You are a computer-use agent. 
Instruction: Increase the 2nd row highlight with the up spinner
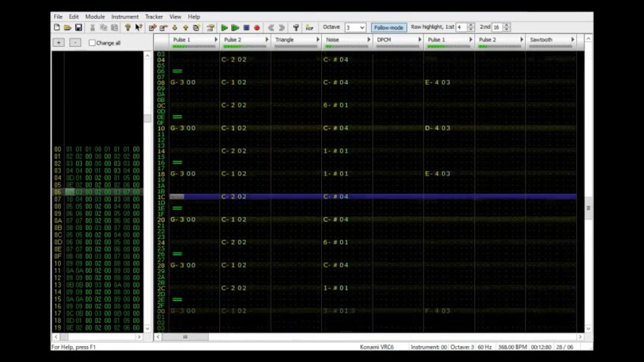[506, 25]
